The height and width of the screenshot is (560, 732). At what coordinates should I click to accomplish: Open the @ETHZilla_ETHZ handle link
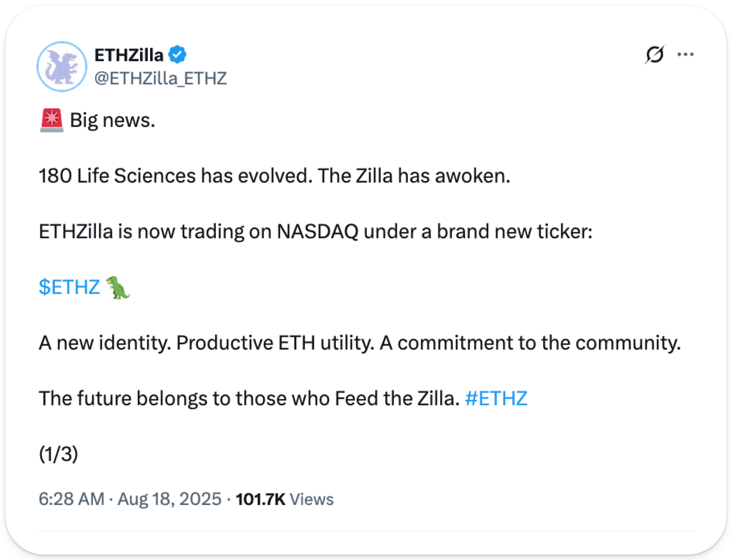point(160,79)
